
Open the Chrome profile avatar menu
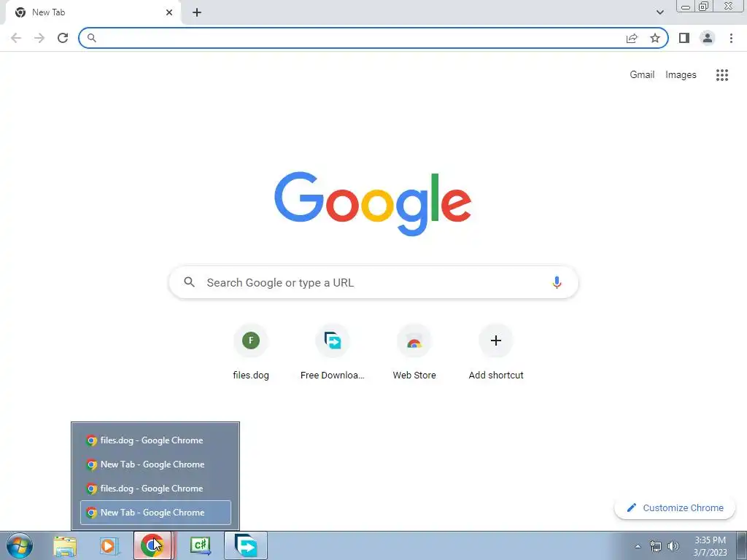[x=708, y=38]
